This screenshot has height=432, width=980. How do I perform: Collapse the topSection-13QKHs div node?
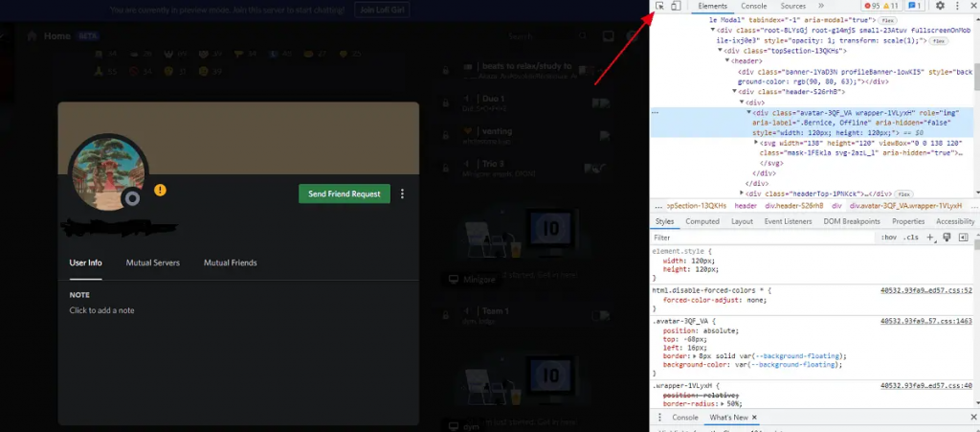coord(720,51)
